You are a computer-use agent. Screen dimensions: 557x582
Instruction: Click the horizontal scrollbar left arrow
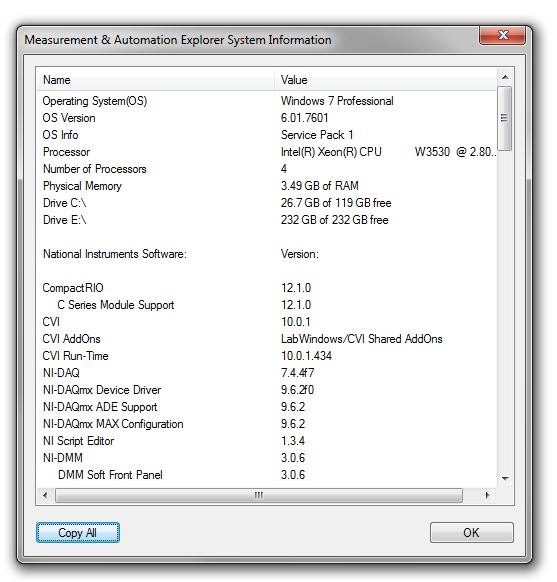45,495
